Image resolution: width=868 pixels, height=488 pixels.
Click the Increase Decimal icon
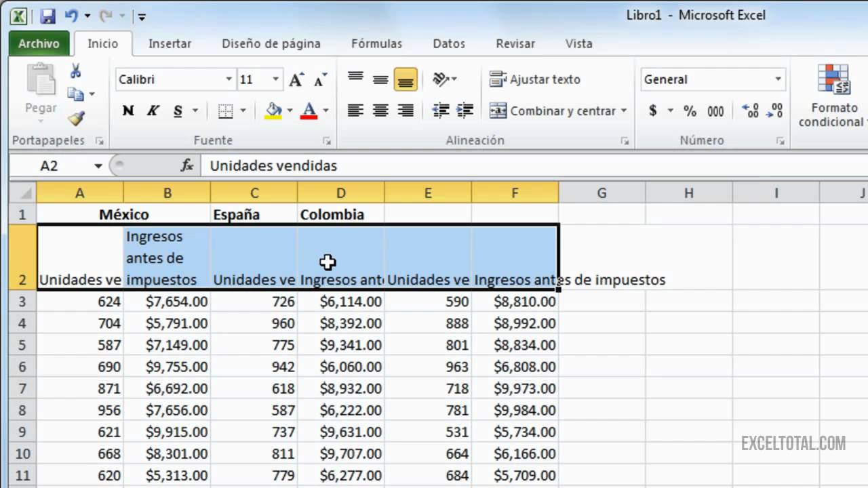[751, 110]
